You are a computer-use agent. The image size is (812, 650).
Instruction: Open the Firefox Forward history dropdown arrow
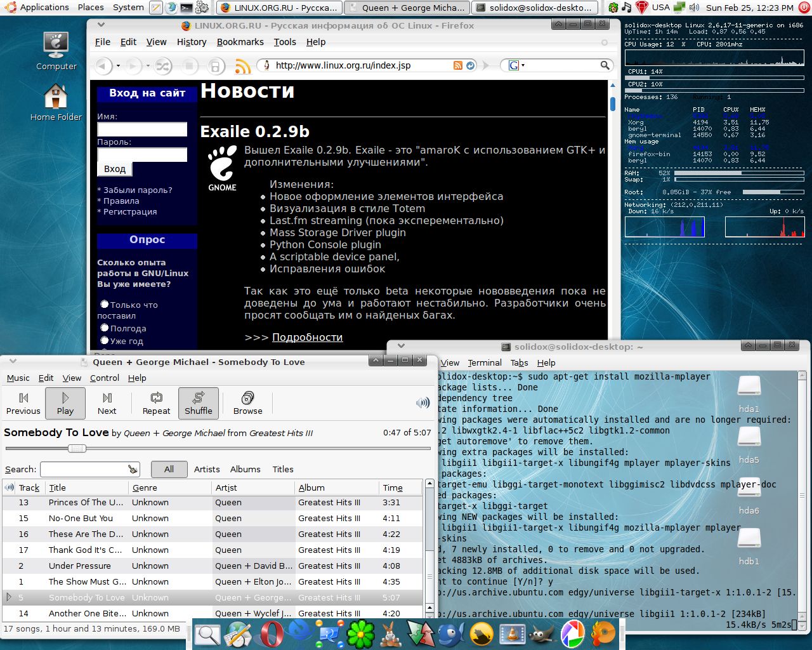(148, 65)
